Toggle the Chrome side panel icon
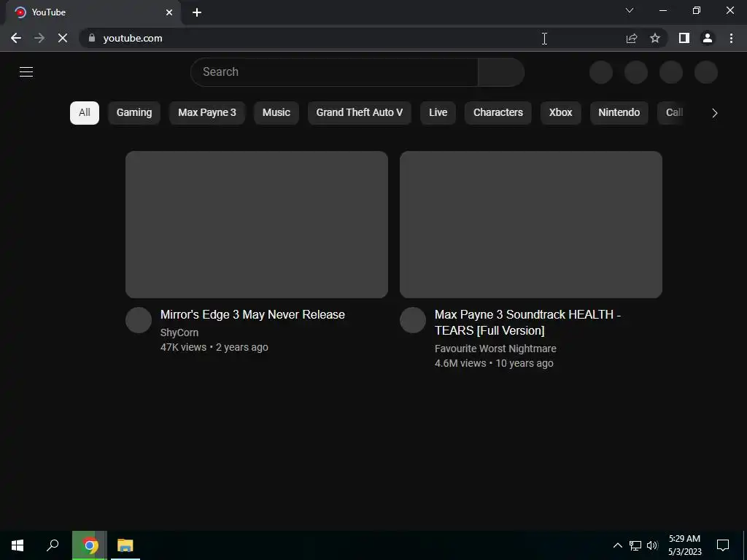The image size is (747, 560). [684, 38]
